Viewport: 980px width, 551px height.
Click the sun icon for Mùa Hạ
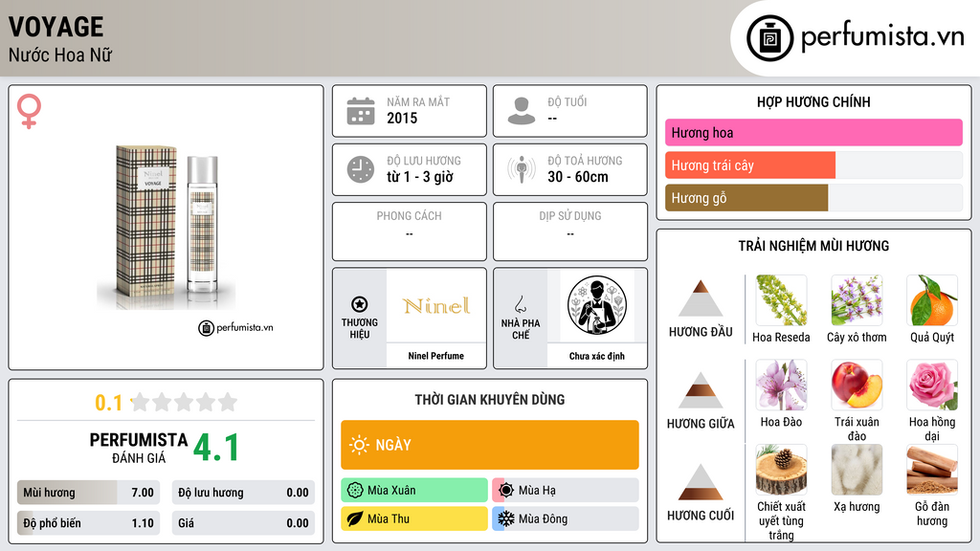tap(506, 491)
